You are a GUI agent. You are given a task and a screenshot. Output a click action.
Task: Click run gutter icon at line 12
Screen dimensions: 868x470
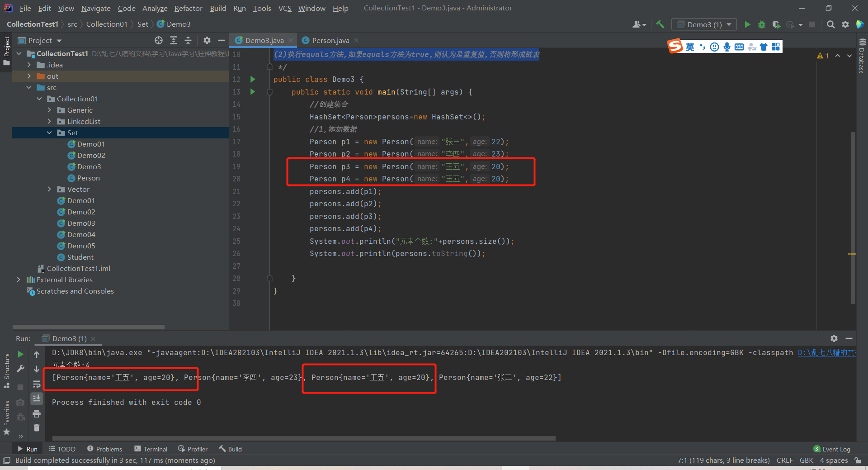(x=253, y=79)
